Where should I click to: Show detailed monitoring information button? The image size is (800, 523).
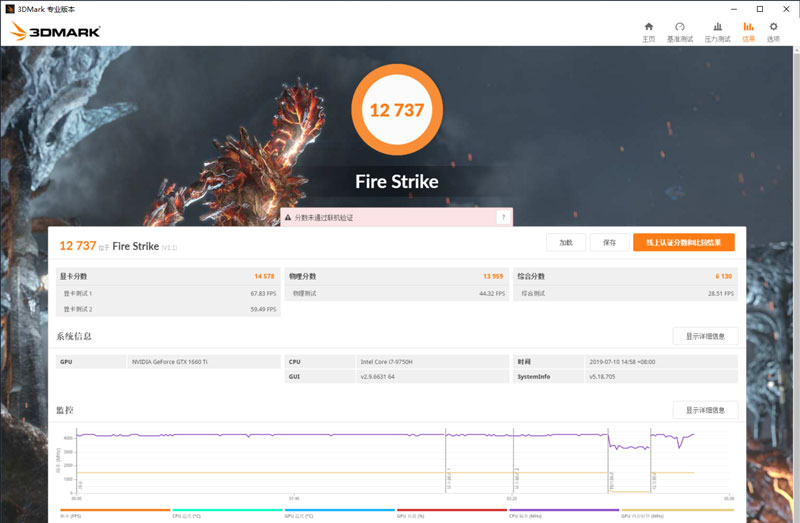pos(705,410)
